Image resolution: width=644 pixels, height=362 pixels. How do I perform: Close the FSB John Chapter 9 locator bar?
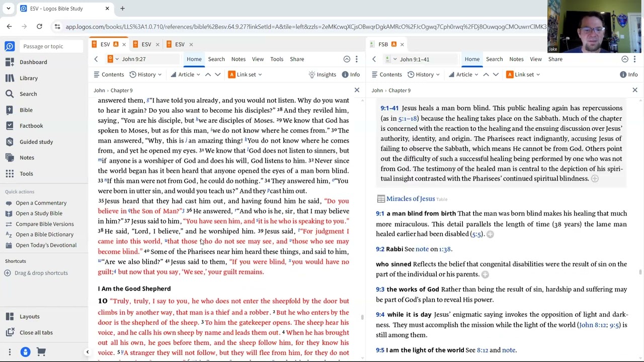pos(635,90)
